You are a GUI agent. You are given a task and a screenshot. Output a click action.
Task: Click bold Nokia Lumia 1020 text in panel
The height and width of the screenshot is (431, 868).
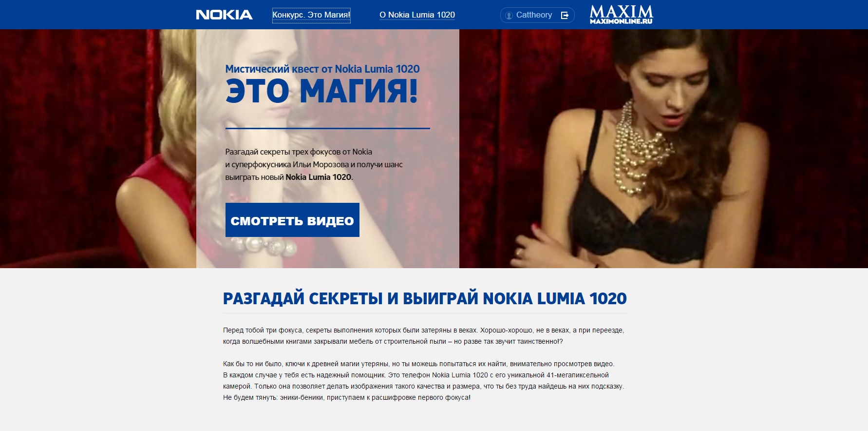click(x=319, y=177)
